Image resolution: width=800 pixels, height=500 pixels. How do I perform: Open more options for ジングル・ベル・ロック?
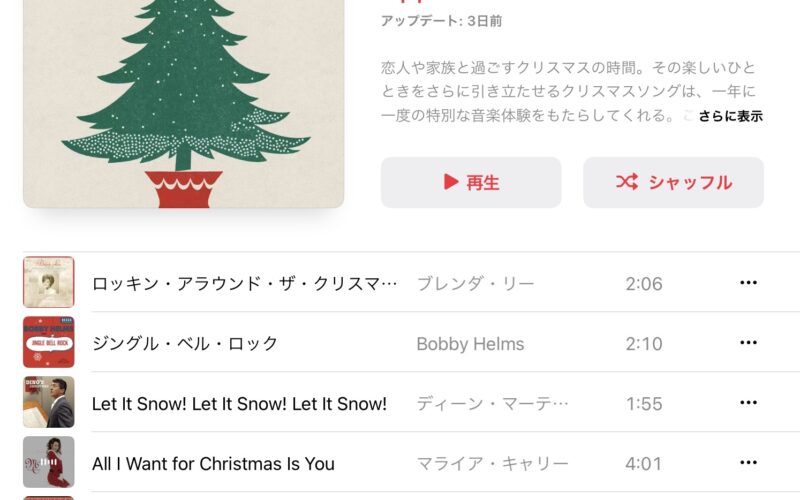coord(748,342)
